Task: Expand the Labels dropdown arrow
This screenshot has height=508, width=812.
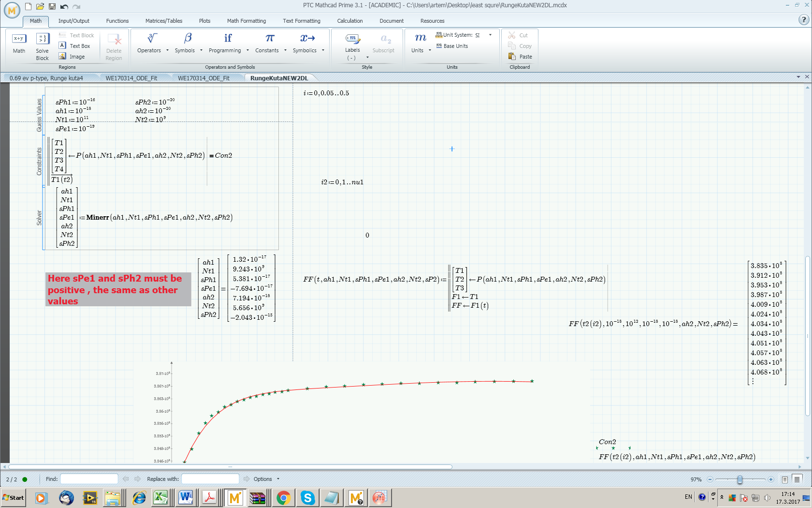Action: (x=367, y=58)
